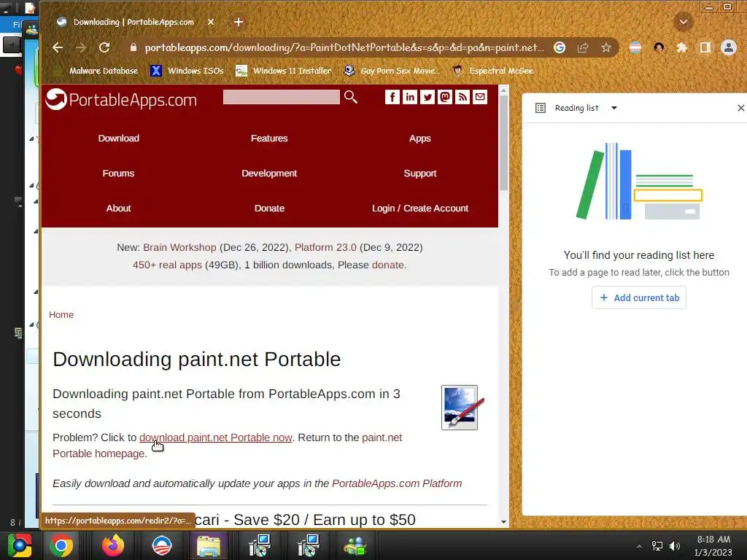Open the Platform 23.0 link

(x=325, y=248)
